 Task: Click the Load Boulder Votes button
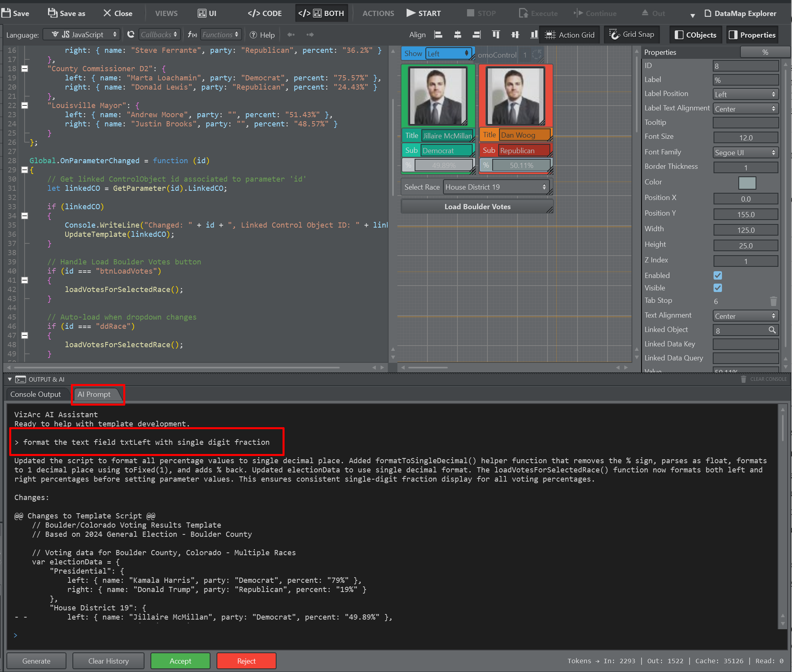coord(477,207)
